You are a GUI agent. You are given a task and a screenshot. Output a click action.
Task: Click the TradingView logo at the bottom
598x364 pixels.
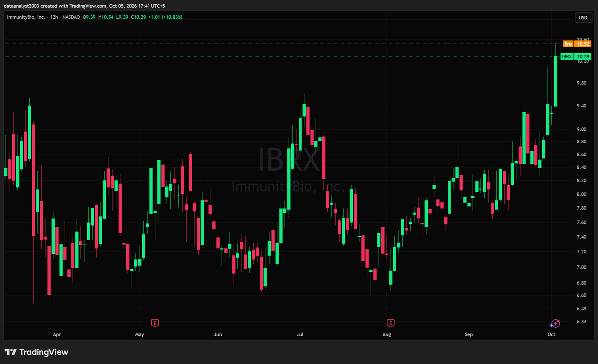point(36,352)
